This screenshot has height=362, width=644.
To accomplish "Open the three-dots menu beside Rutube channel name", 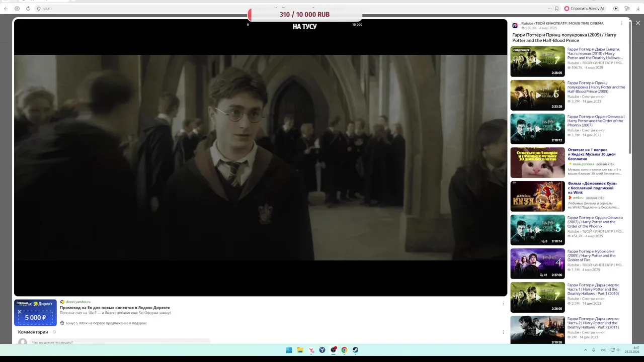I will (x=621, y=23).
